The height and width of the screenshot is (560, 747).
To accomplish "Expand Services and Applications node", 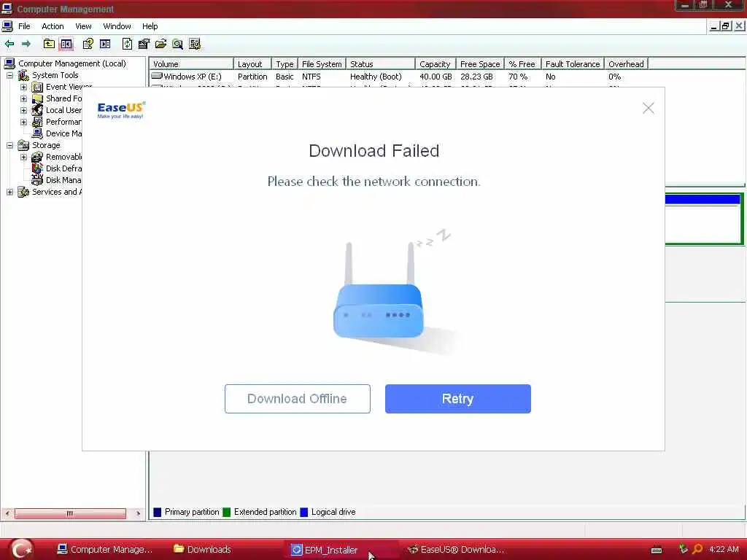I will click(x=9, y=192).
